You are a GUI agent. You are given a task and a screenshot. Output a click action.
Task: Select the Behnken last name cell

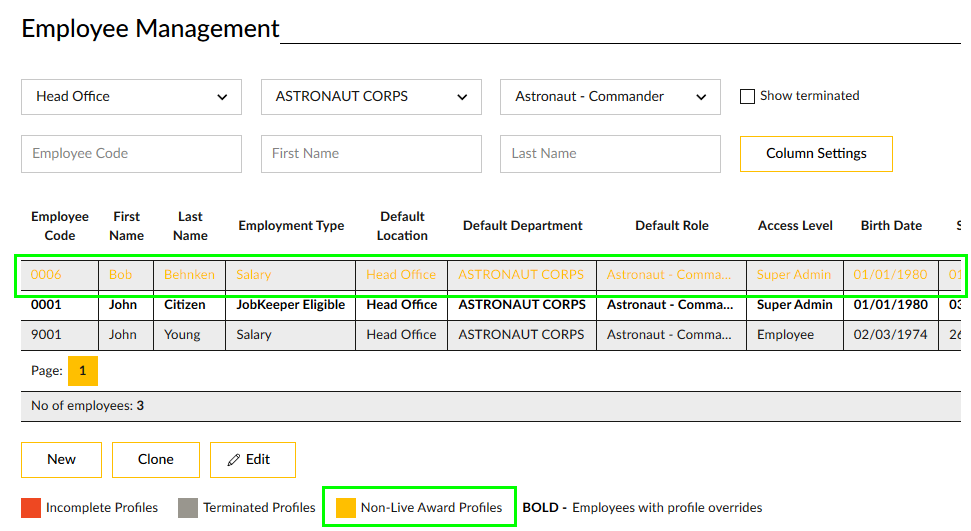189,274
